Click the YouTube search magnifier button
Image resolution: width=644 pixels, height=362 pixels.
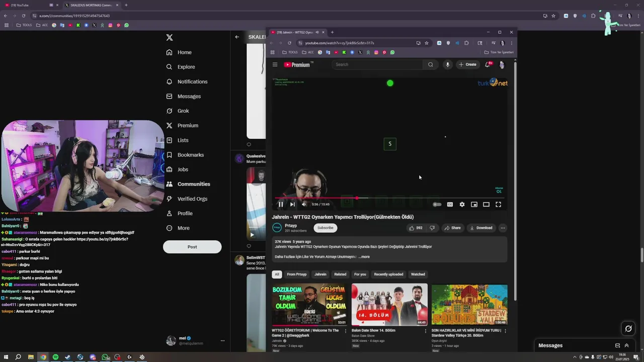coord(430,64)
